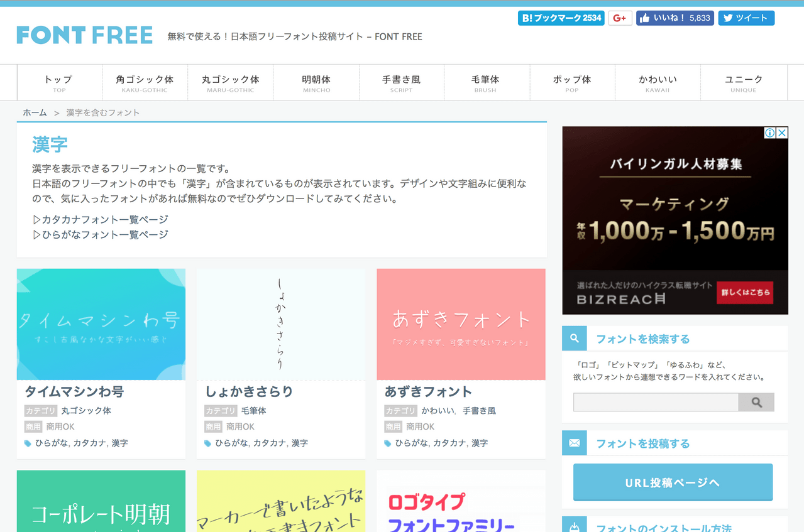Open the コーポレート明朝 preview thumbnail
Viewport: 804px width, 532px height.
[101, 501]
